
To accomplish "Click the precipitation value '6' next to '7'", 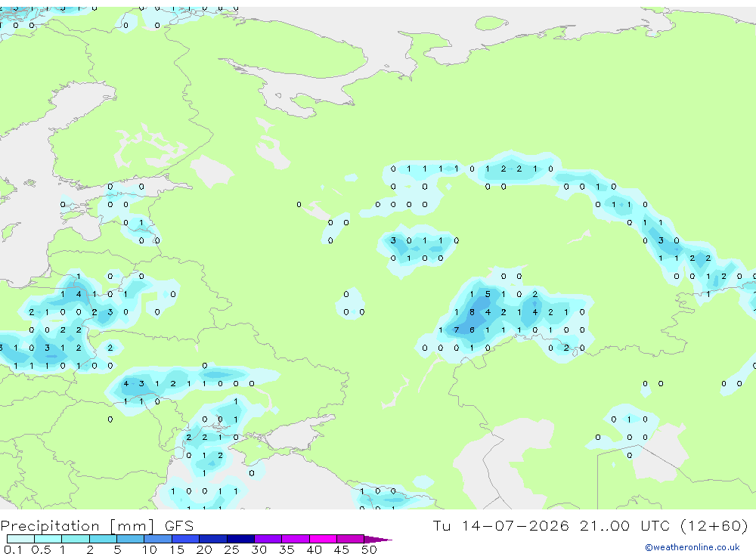I will tap(472, 330).
